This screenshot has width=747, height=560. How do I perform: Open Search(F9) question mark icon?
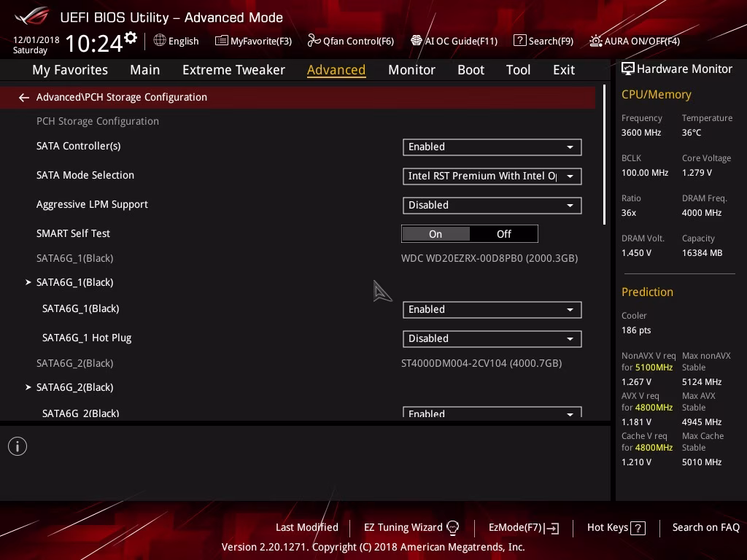519,41
